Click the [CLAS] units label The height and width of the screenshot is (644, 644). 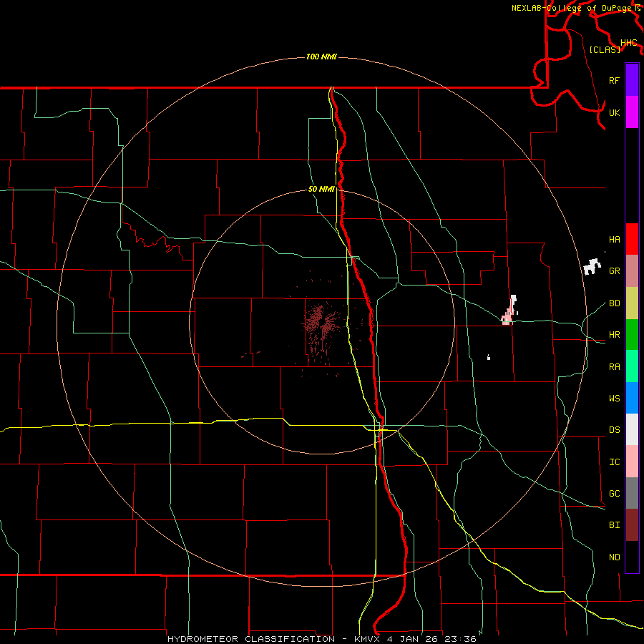605,49
